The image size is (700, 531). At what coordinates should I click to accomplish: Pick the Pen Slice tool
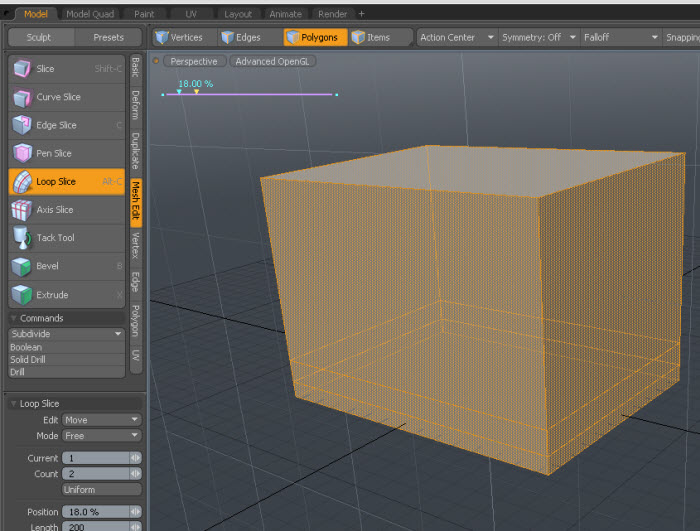54,153
